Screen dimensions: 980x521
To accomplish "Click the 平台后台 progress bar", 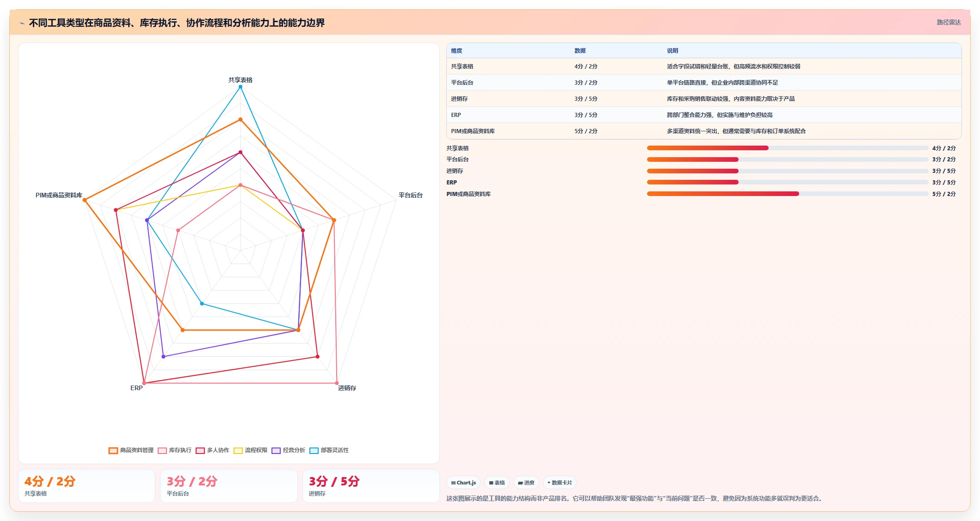I will pos(787,159).
